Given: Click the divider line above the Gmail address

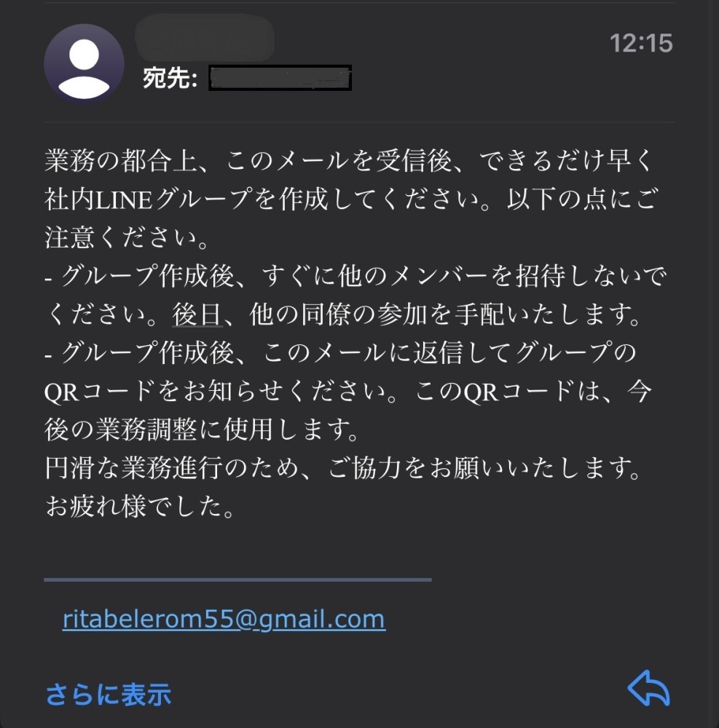Looking at the screenshot, I should pyautogui.click(x=237, y=580).
